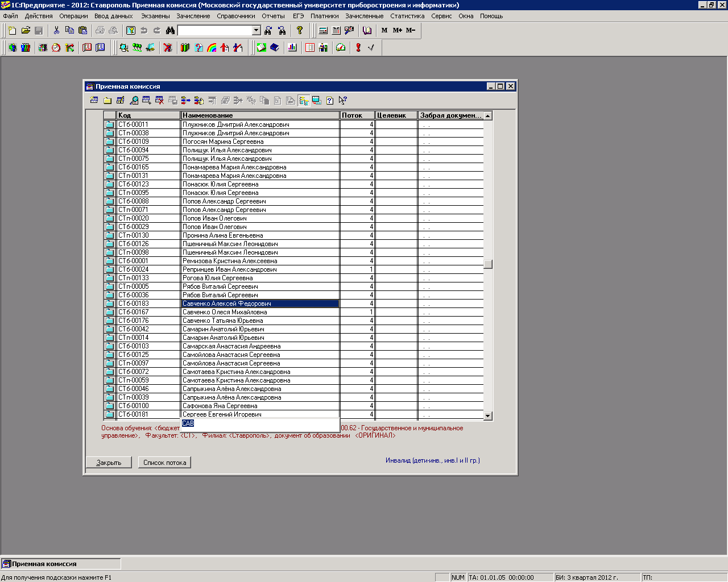Select row Погосян Марина Сергеевна
The width and height of the screenshot is (728, 582).
pos(260,142)
